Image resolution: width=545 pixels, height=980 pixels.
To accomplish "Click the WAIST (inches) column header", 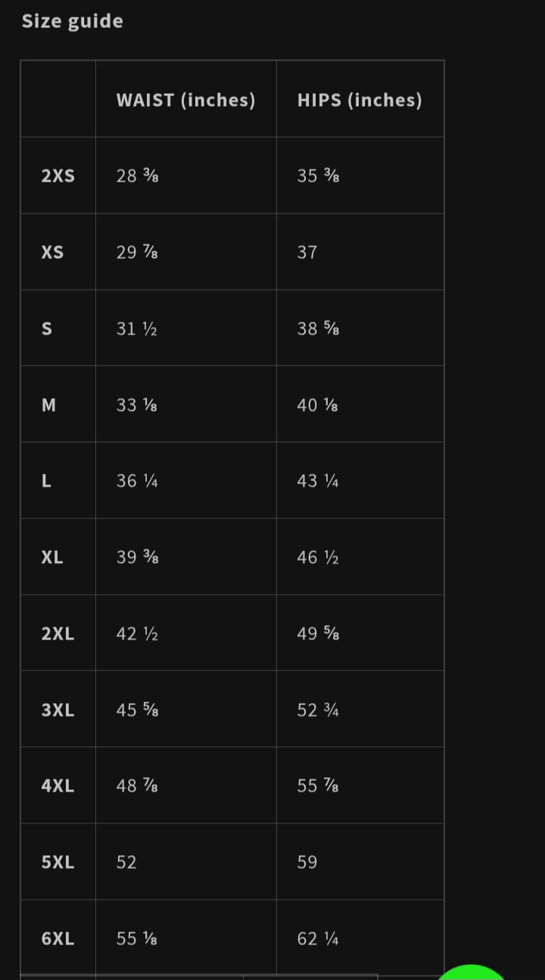I will coord(186,100).
